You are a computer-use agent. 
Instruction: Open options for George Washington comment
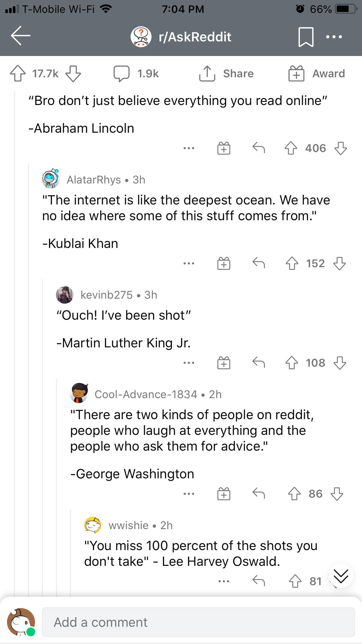[189, 494]
